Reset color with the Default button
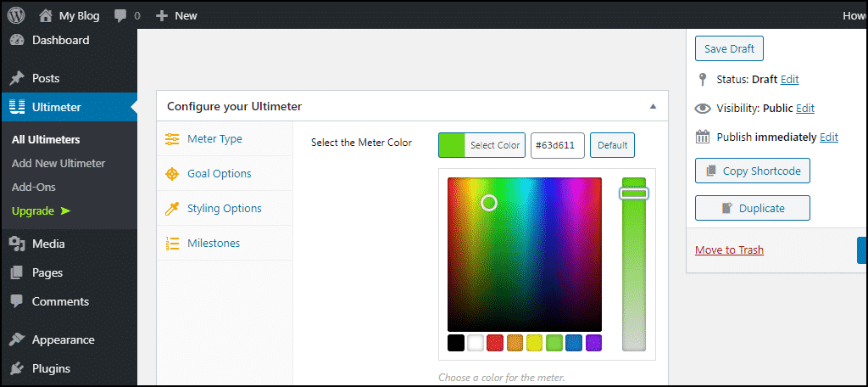 (612, 145)
